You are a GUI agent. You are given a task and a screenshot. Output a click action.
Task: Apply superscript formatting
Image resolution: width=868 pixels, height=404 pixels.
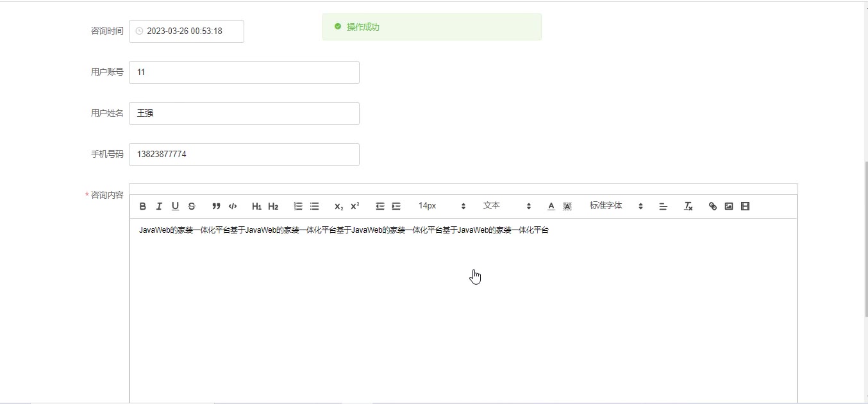(x=355, y=206)
